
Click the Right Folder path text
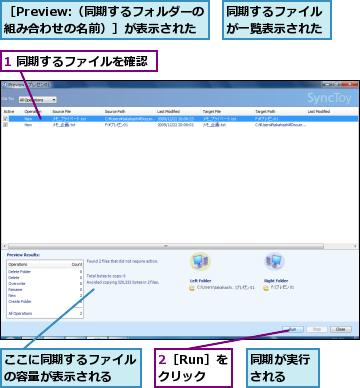[x=282, y=287]
